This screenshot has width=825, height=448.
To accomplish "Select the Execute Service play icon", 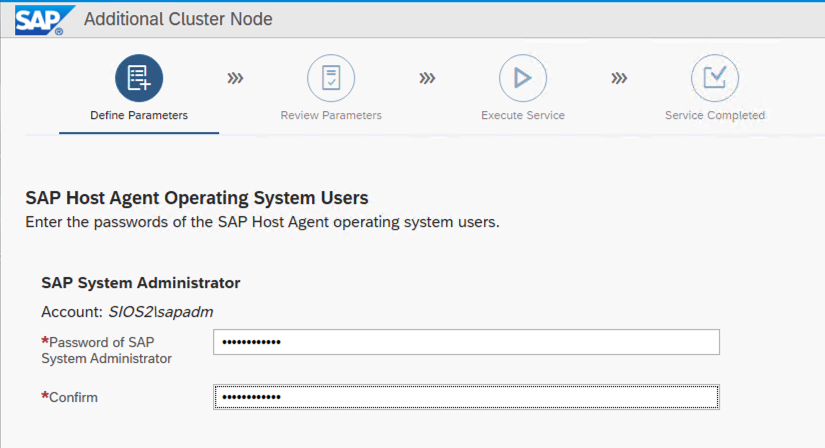I will (x=523, y=78).
